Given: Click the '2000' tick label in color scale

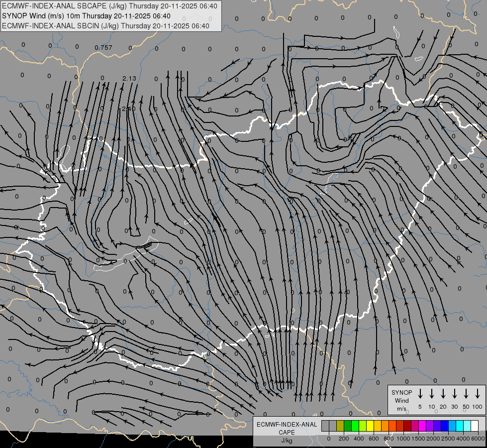Looking at the screenshot, I should point(433,439).
